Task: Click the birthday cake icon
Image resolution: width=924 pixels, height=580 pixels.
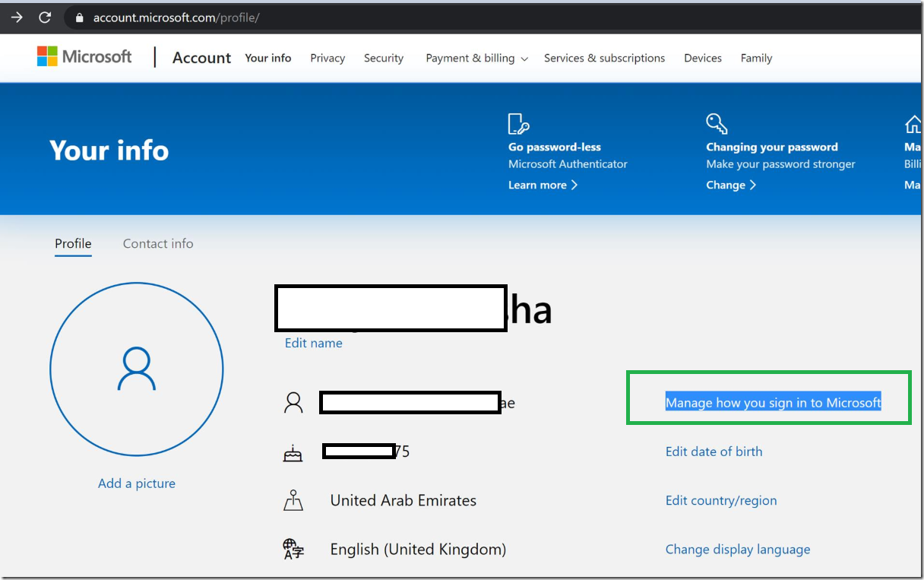Action: (x=293, y=453)
